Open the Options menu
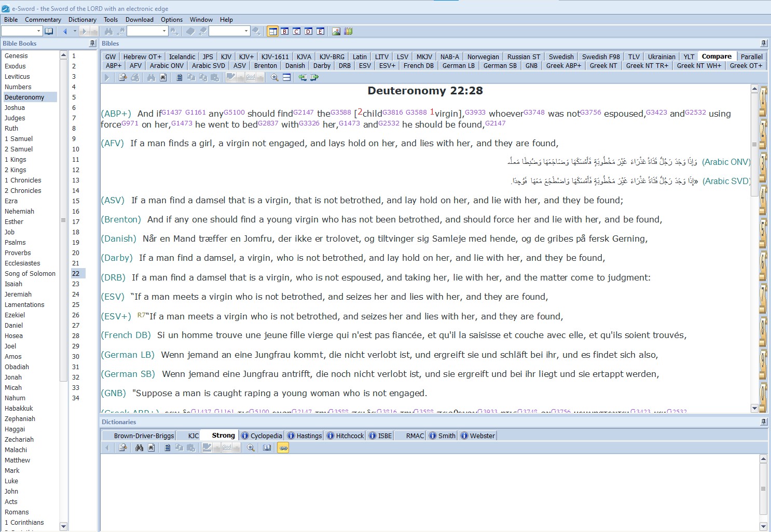Image resolution: width=771 pixels, height=532 pixels. click(x=172, y=20)
